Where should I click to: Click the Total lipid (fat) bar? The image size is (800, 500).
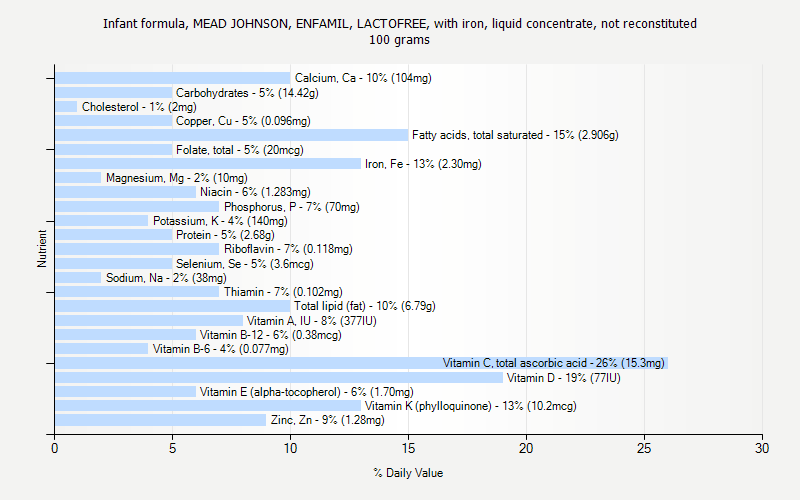click(172, 306)
